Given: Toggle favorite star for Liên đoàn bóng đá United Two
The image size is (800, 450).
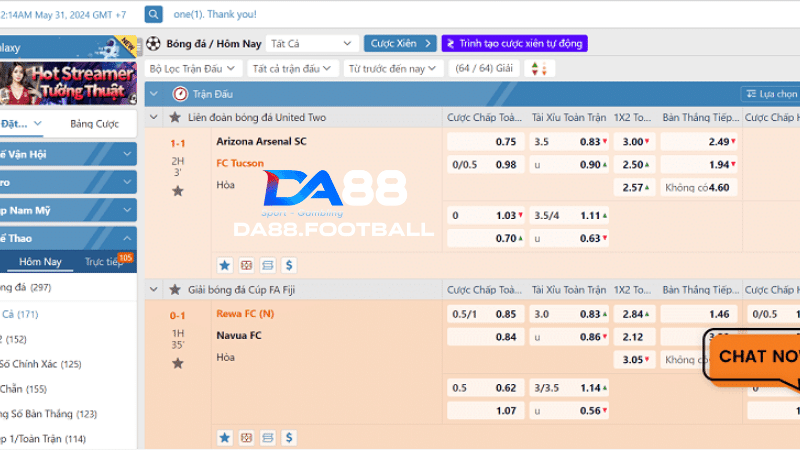Looking at the screenshot, I should [x=174, y=118].
